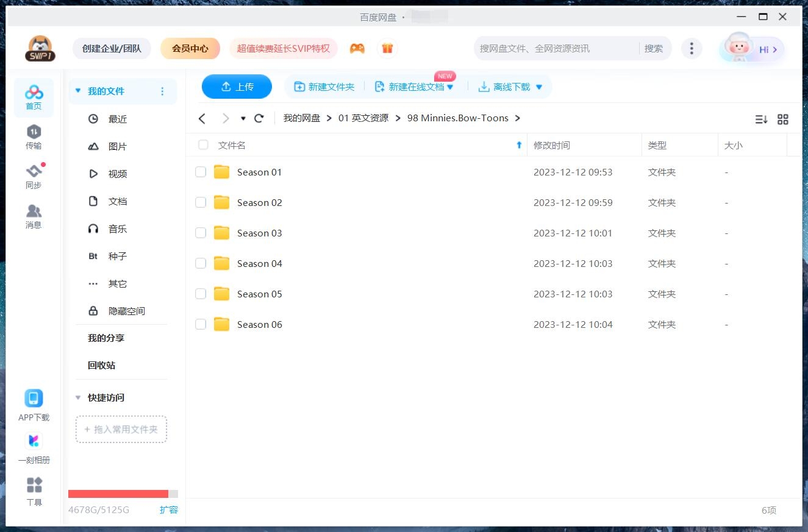Open the 同步 sync icon in sidebar

34,172
